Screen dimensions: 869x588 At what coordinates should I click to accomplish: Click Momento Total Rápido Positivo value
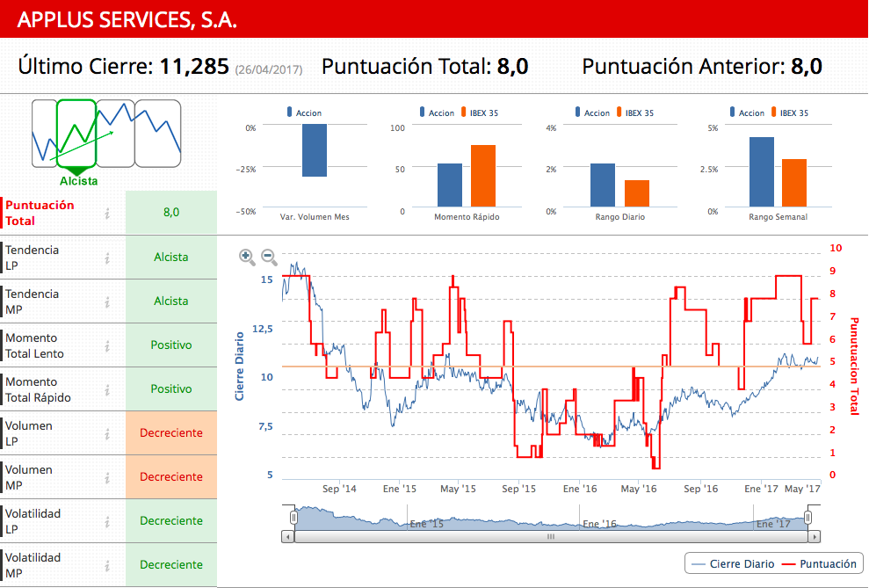171,389
